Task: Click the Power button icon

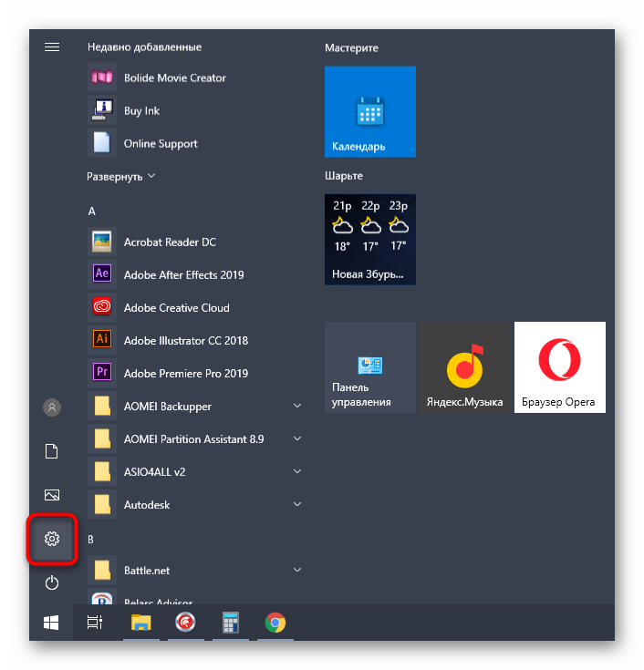Action: tap(52, 582)
